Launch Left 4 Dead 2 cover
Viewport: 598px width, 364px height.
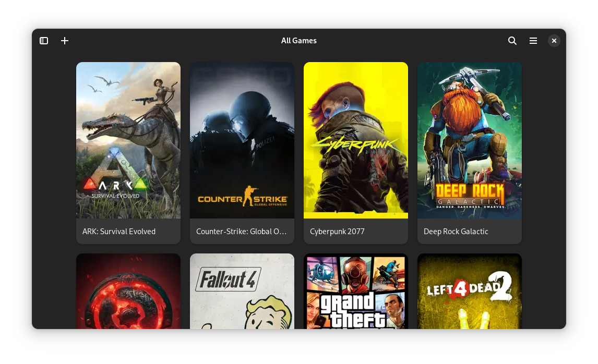click(470, 291)
